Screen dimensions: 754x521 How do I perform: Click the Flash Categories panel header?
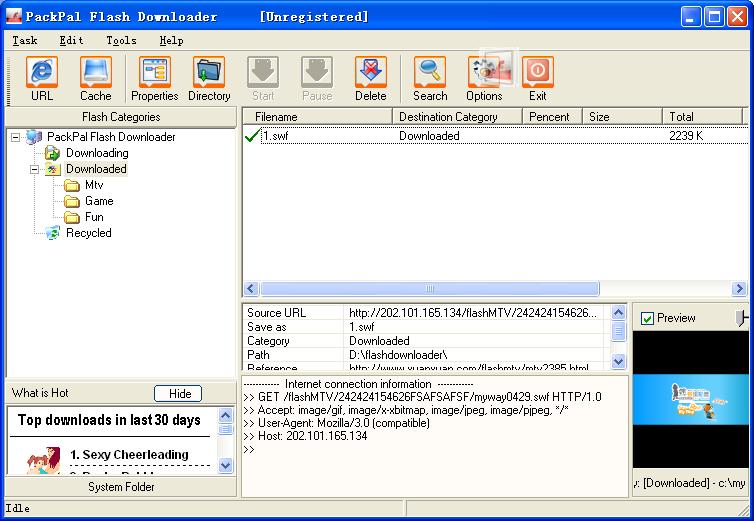pyautogui.click(x=121, y=117)
